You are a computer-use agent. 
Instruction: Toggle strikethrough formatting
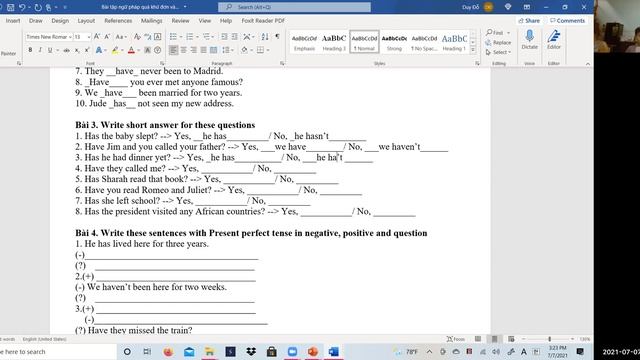click(67, 50)
